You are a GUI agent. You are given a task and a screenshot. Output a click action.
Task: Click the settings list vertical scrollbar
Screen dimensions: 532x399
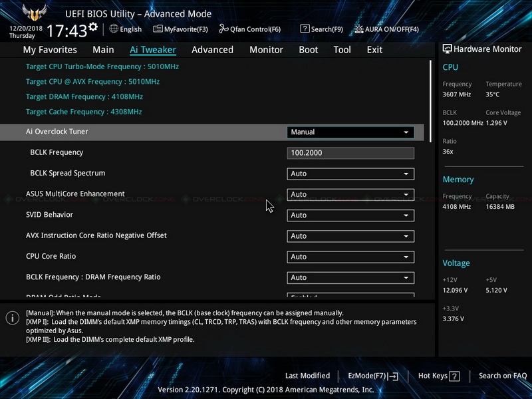click(x=430, y=101)
